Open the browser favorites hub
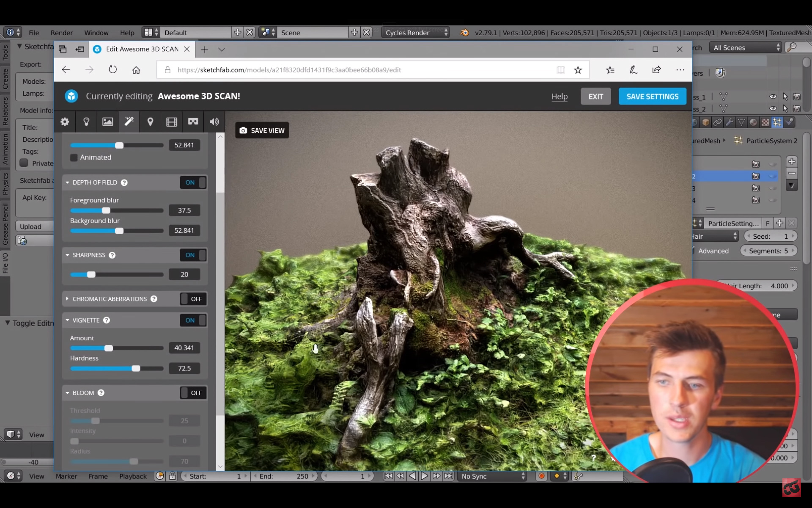The height and width of the screenshot is (508, 812). pos(610,70)
